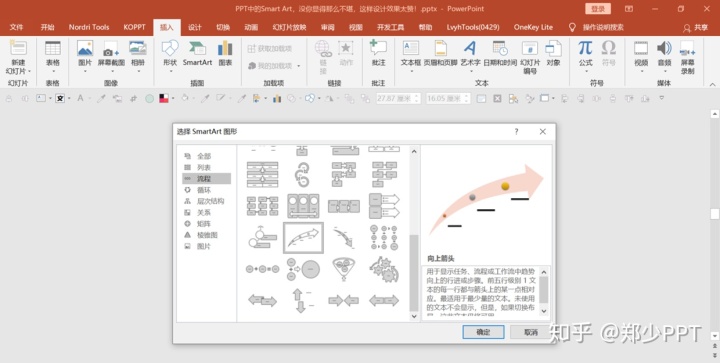Click the help question mark in SmartArt dialog
Viewport: 720px width, 363px height.
pyautogui.click(x=516, y=132)
